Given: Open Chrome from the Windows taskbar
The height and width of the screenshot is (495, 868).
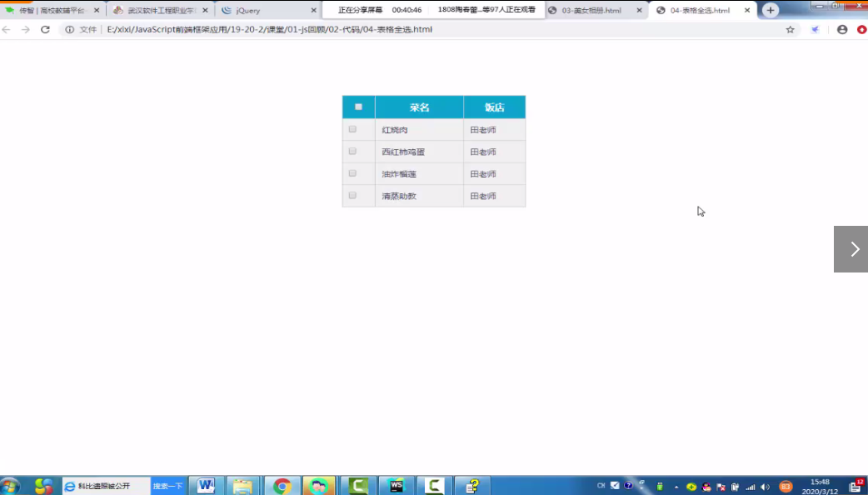Looking at the screenshot, I should pyautogui.click(x=282, y=486).
